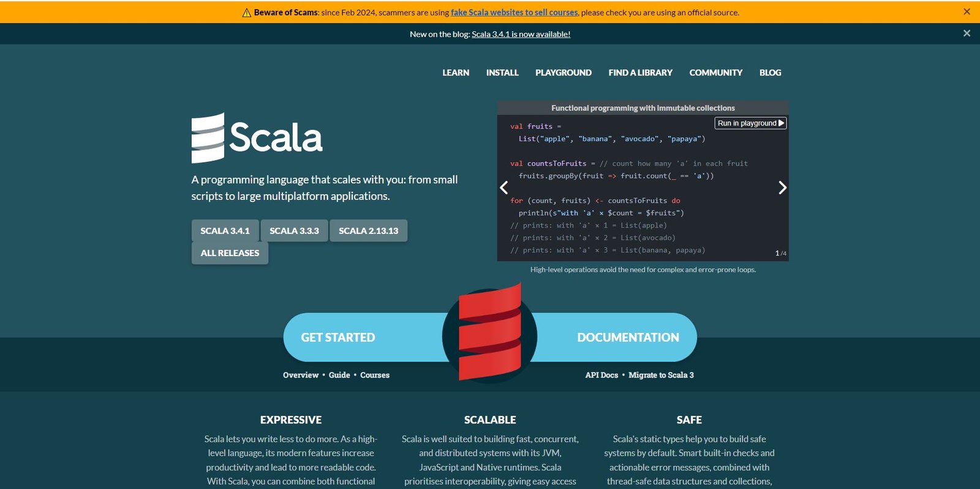
Task: Dismiss the Beware of Scams banner
Action: [967, 12]
